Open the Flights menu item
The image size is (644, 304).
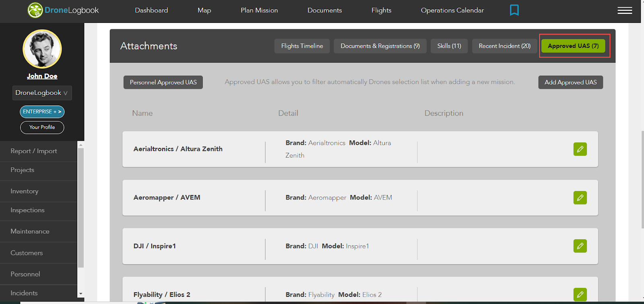click(x=381, y=10)
